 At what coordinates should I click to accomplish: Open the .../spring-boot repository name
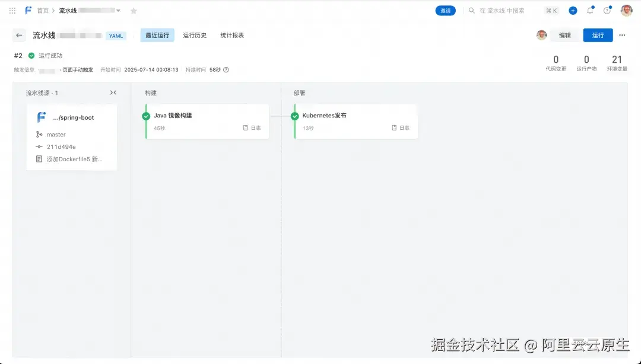coord(73,117)
